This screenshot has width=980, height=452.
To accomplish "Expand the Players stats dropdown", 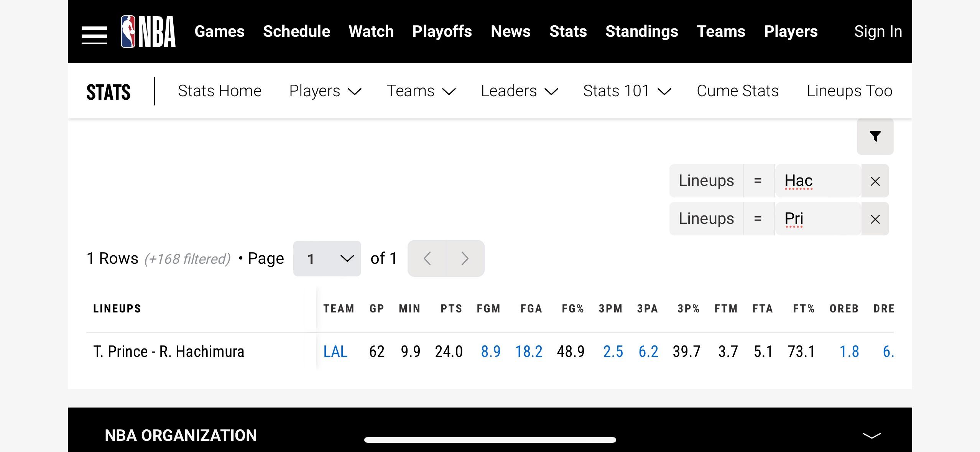I will pyautogui.click(x=325, y=91).
